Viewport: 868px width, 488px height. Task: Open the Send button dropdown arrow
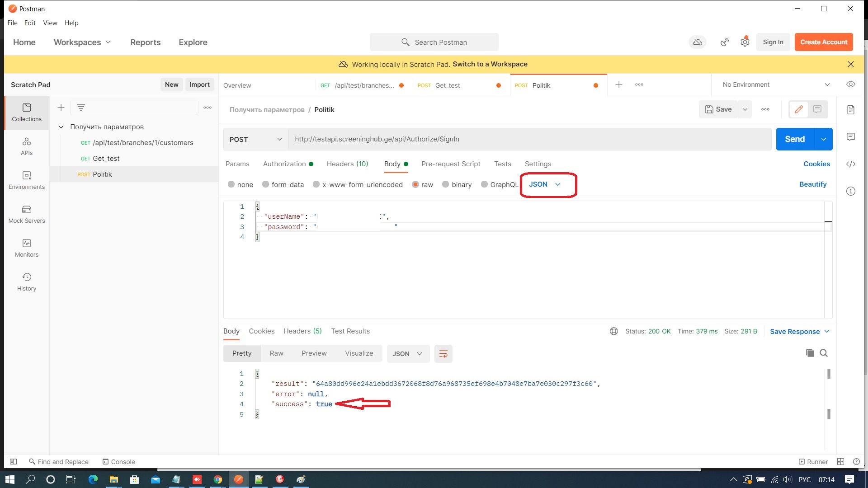(x=824, y=139)
